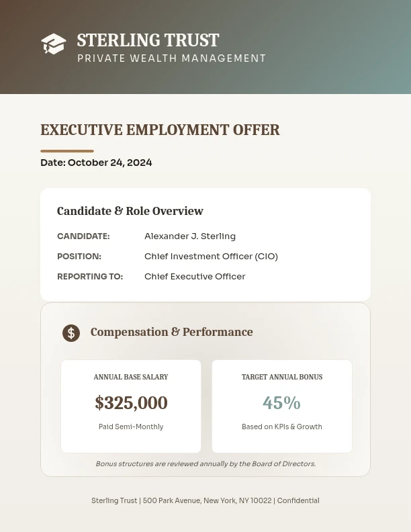Select the Chief Investment Officer (CIO) text

(x=211, y=257)
